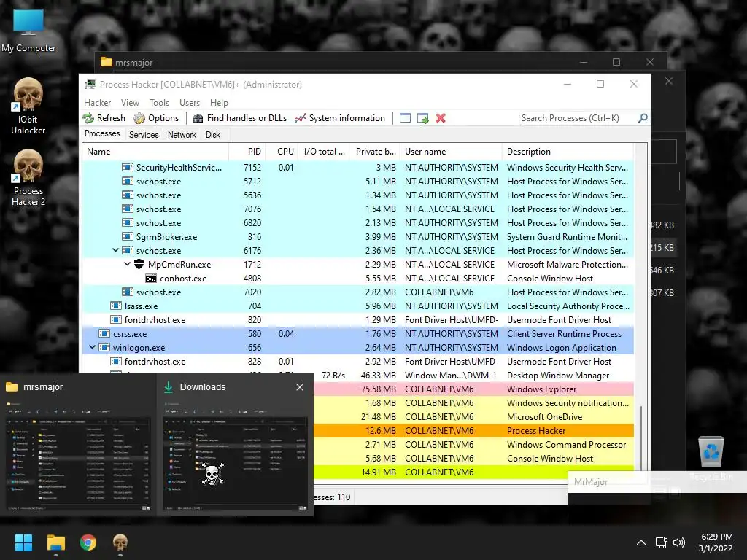The height and width of the screenshot is (560, 747).
Task: Click find window and thread icon
Action: pyautogui.click(x=422, y=118)
